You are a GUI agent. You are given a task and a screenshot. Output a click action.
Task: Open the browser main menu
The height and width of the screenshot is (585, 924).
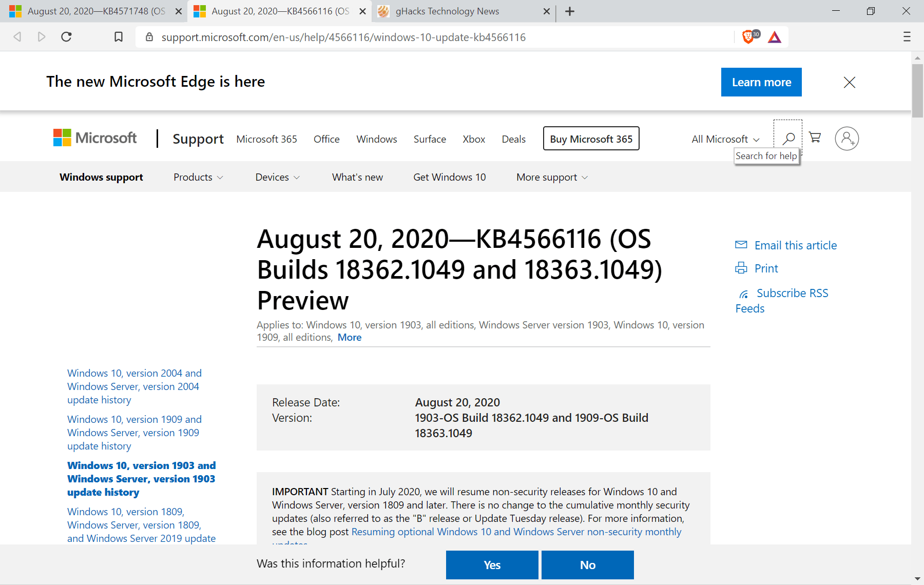click(x=907, y=37)
